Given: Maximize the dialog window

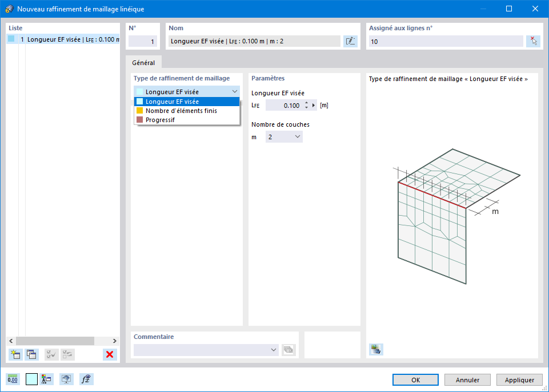Looking at the screenshot, I should (509, 9).
